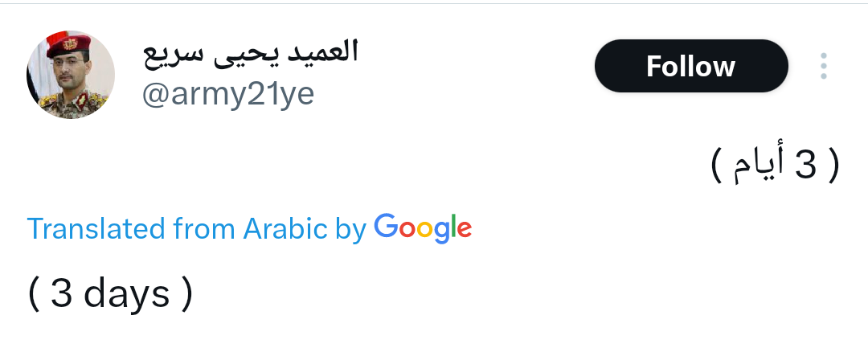Viewport: 868px width, 348px height.
Task: Click the number 3 in translated text
Action: tap(63, 294)
